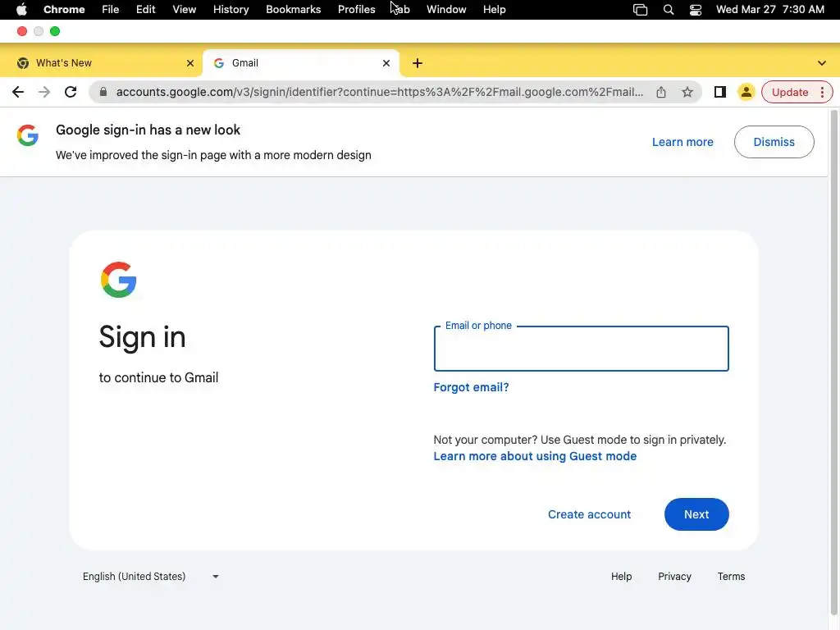Open the English (United States) language dropdown

[x=151, y=577]
